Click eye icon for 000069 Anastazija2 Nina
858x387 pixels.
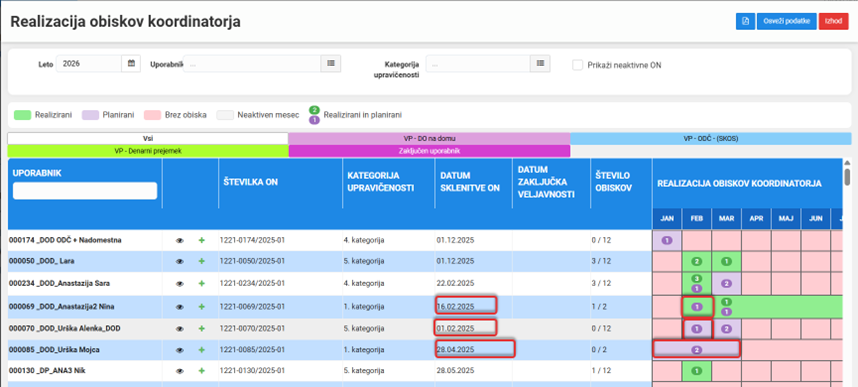[x=179, y=307]
